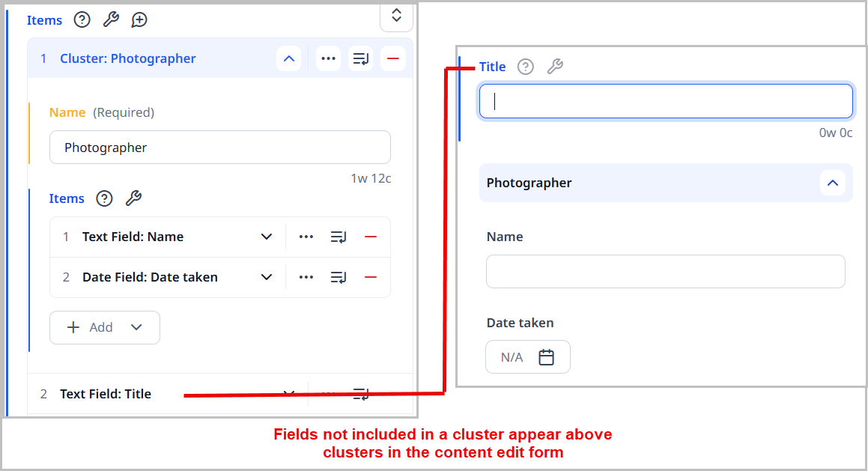Remove Cluster: Photographer using the minus icon
The image size is (868, 471).
392,58
